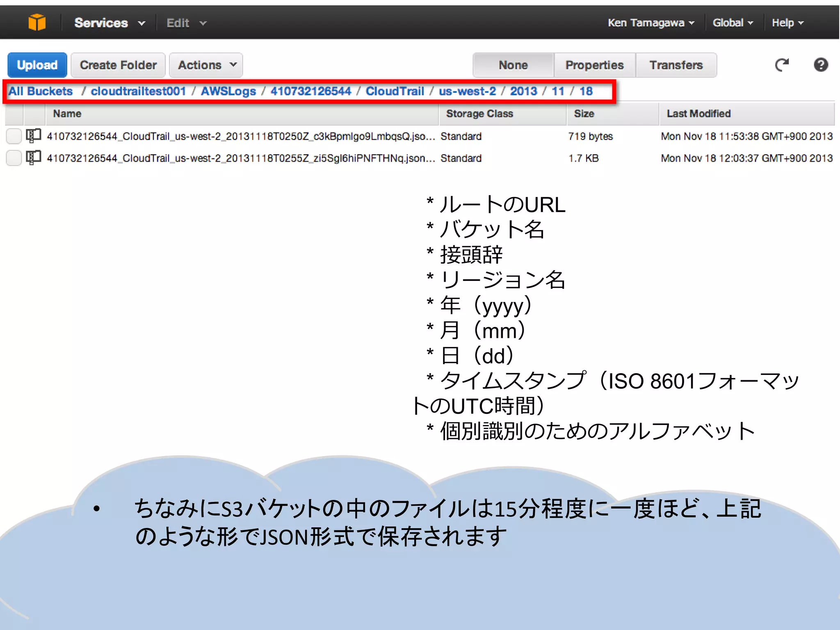
Task: Select the None view tab
Action: click(513, 65)
